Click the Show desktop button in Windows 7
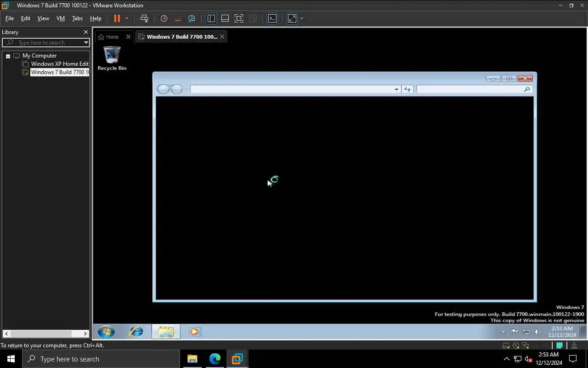The width and height of the screenshot is (588, 368). (583, 332)
